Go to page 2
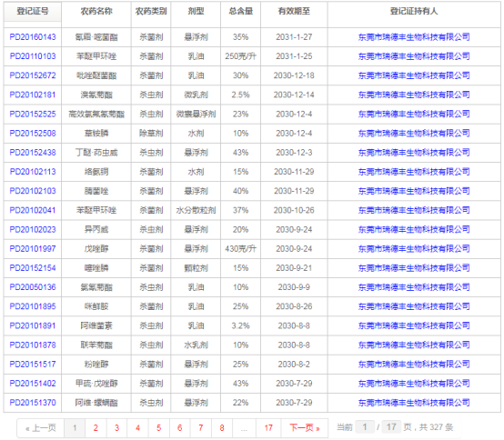The height and width of the screenshot is (440, 504). [96, 428]
